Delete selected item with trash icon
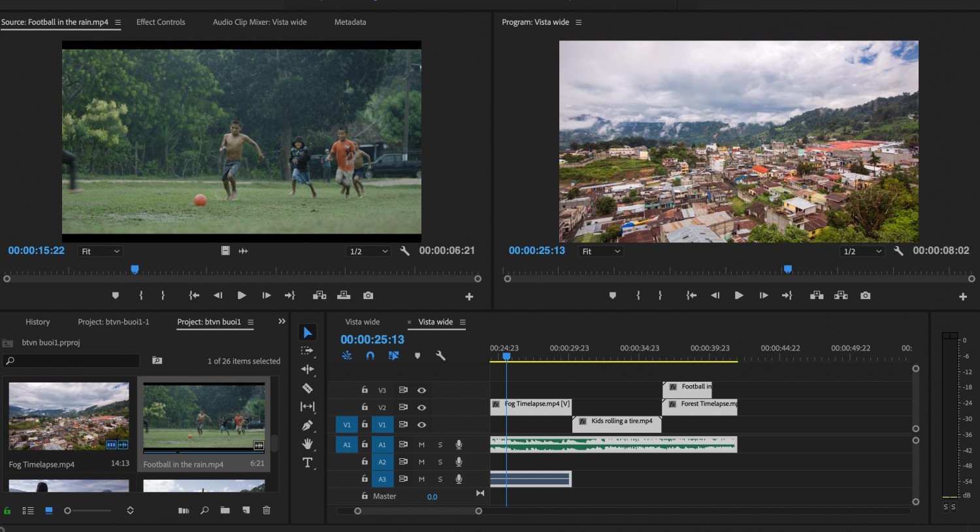The height and width of the screenshot is (532, 980). tap(267, 510)
